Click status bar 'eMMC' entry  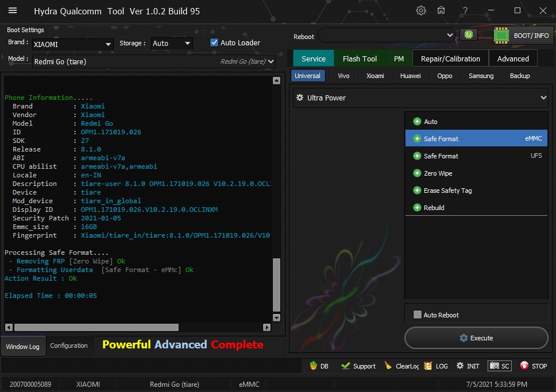pyautogui.click(x=249, y=384)
